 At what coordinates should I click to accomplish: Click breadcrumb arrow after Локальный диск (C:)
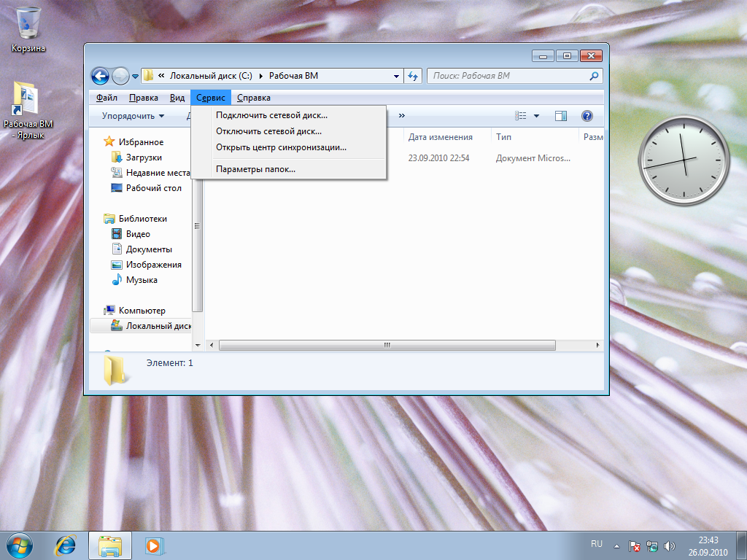tap(261, 76)
